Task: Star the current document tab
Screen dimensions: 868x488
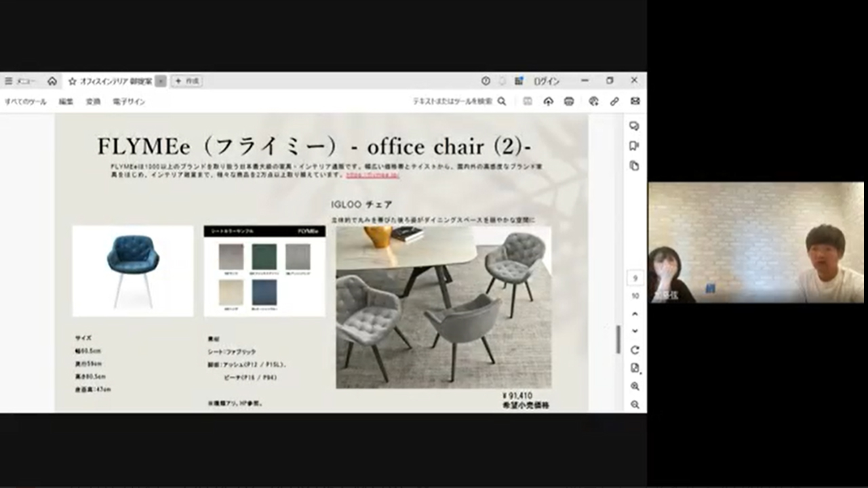Action: tap(73, 81)
